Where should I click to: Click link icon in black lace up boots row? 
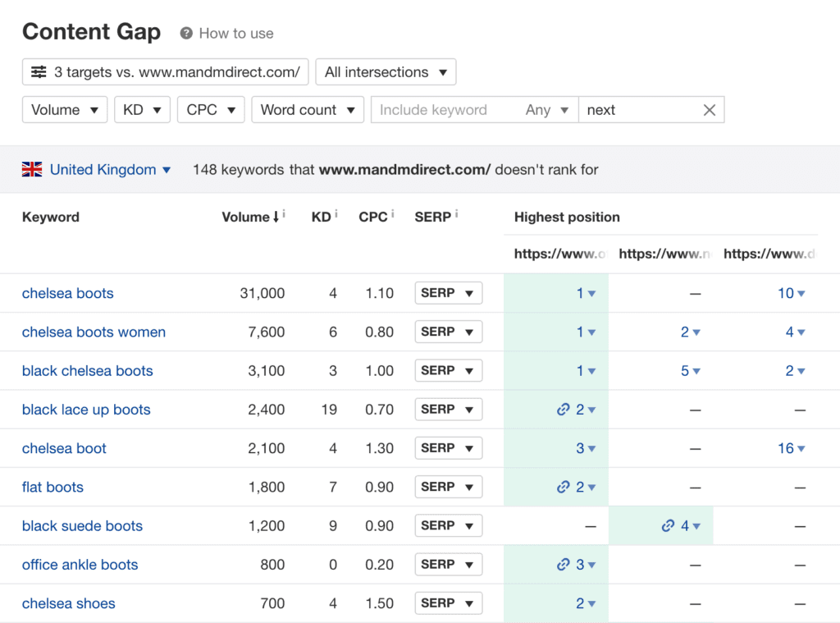[x=563, y=410]
